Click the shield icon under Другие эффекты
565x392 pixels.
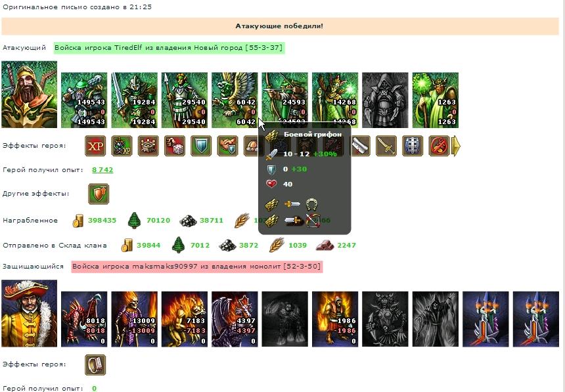tap(99, 194)
